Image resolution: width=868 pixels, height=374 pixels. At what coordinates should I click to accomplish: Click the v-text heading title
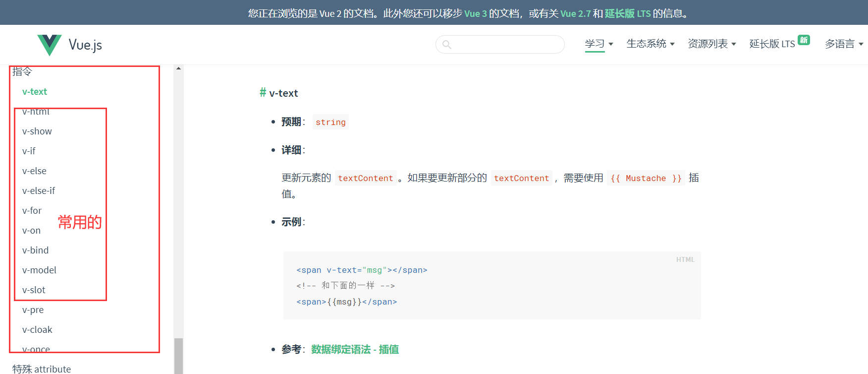point(283,93)
